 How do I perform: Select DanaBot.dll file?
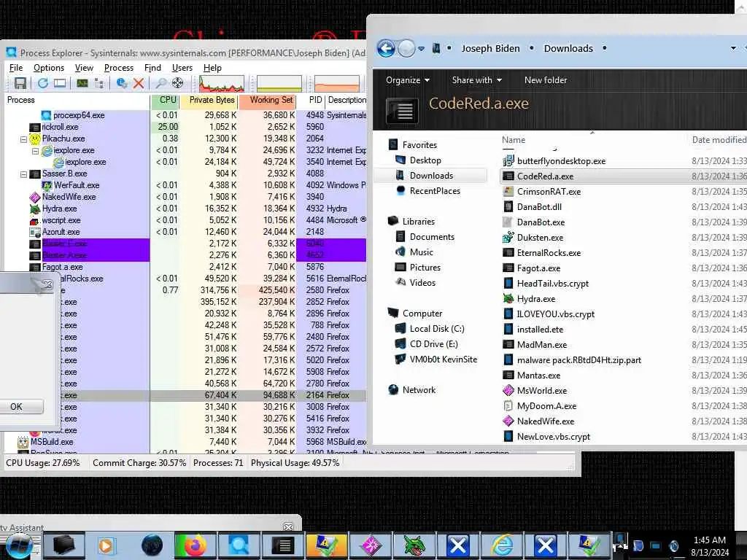(x=539, y=206)
